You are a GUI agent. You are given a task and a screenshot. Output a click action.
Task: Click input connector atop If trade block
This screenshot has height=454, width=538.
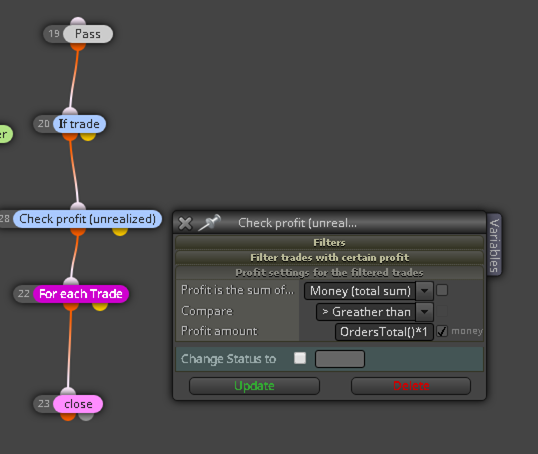point(70,111)
